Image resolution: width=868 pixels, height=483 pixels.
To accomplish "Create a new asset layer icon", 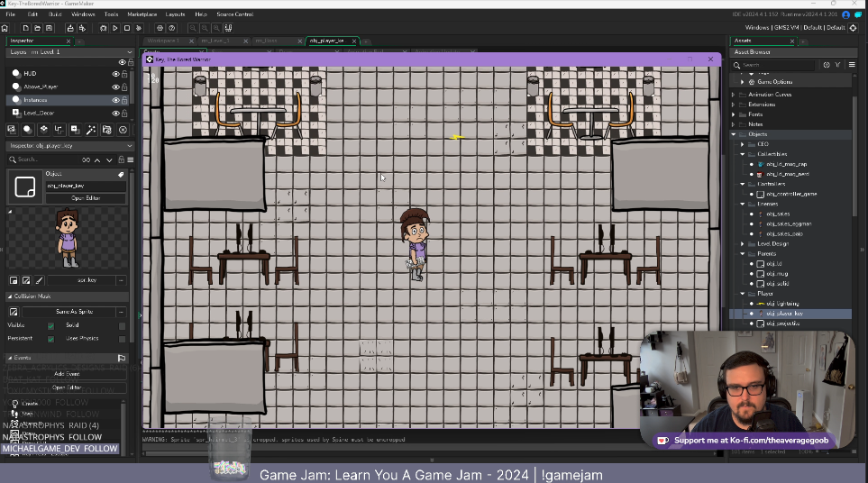I will 75,130.
